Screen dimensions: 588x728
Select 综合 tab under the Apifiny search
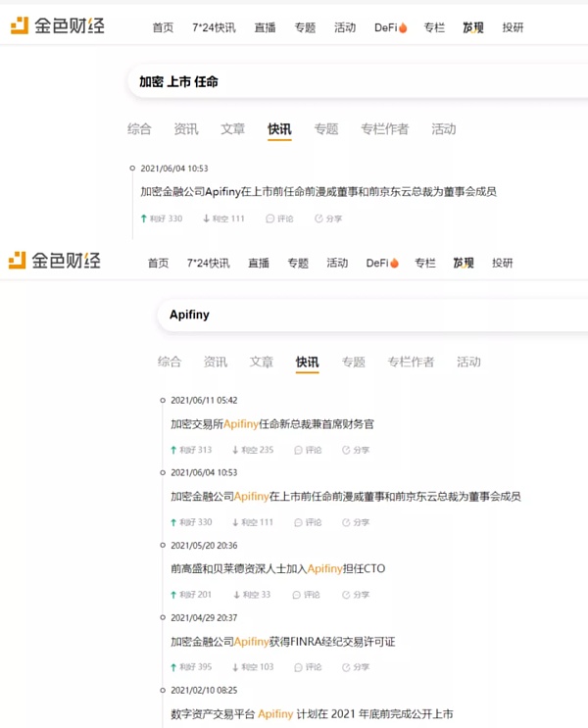[170, 362]
